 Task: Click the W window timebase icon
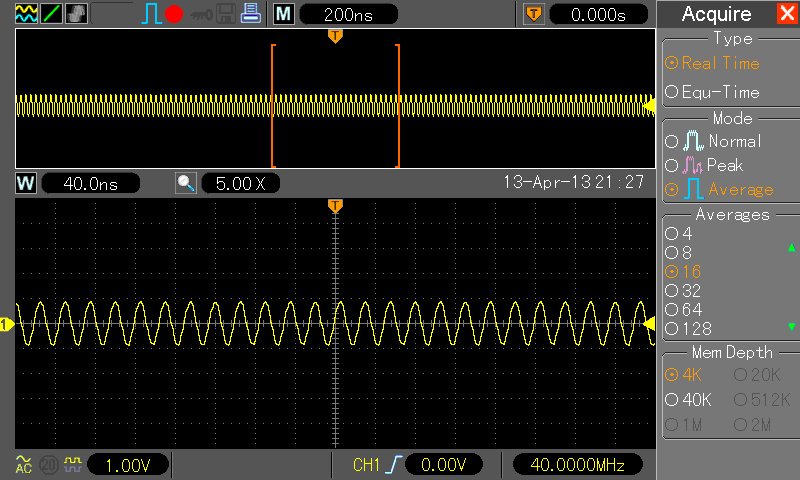[26, 183]
